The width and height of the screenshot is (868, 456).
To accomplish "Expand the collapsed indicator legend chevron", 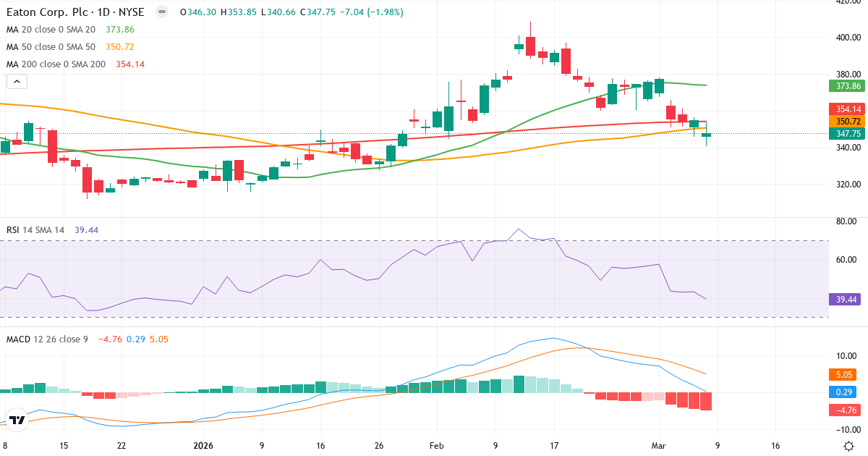I will [17, 81].
